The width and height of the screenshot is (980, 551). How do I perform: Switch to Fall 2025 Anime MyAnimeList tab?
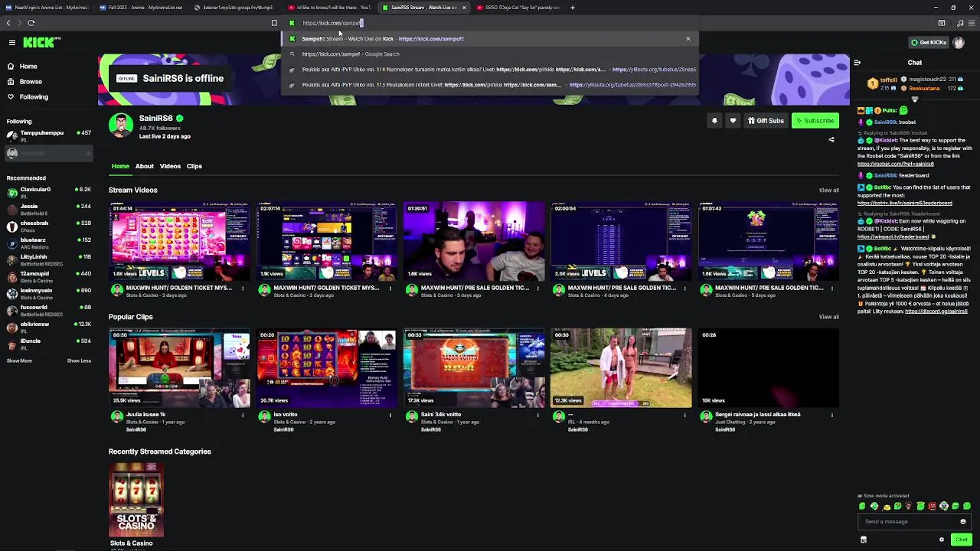(x=141, y=8)
